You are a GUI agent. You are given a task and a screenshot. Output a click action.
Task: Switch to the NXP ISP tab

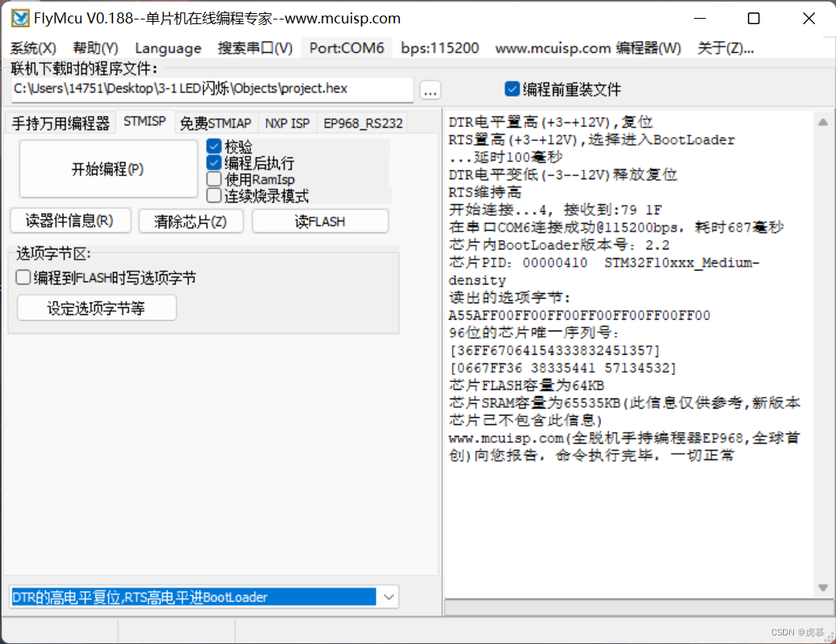[x=287, y=123]
